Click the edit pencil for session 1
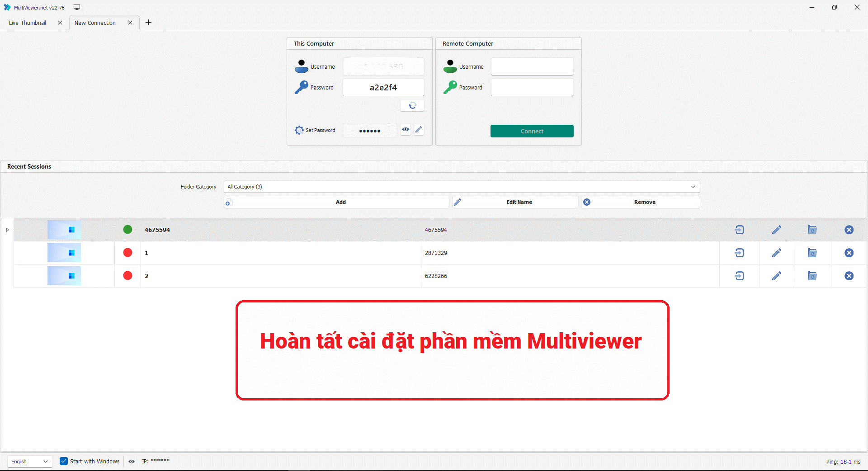 pyautogui.click(x=776, y=253)
